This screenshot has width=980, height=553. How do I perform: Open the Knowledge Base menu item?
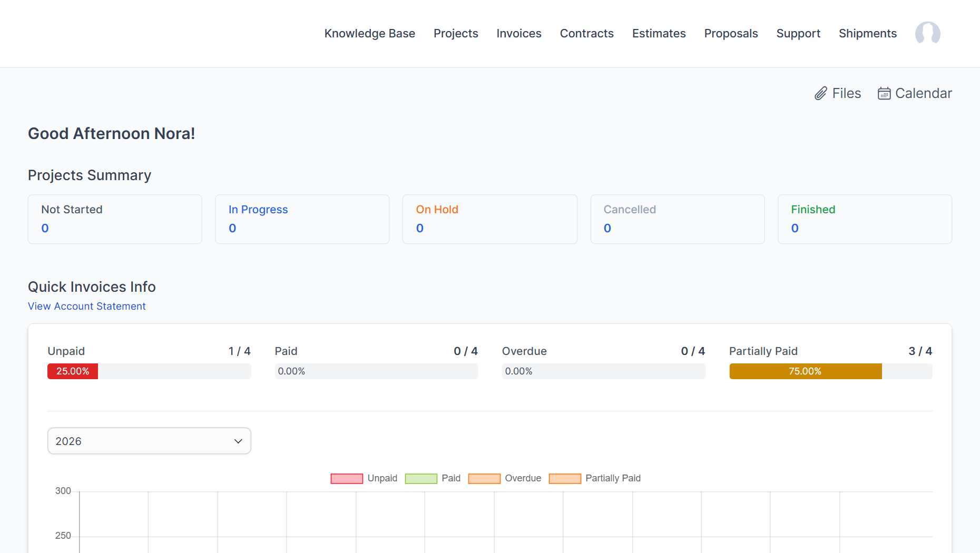369,33
